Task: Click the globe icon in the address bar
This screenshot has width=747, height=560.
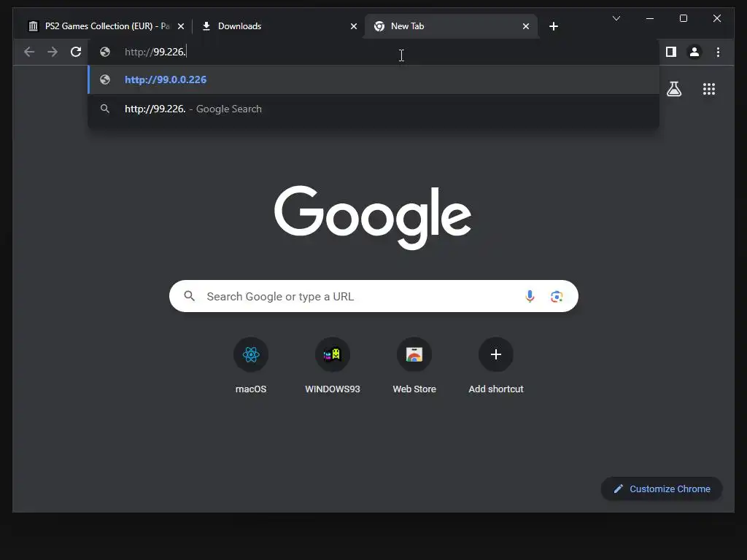Action: [x=105, y=52]
